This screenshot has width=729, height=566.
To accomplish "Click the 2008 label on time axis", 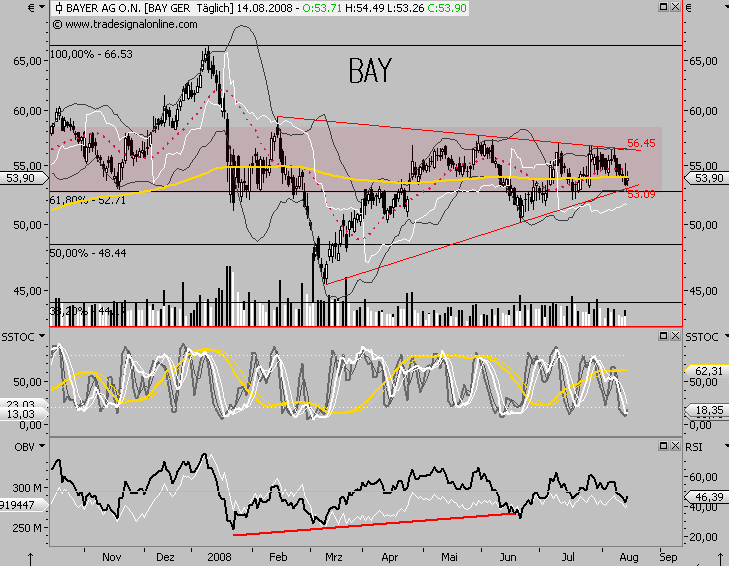I will (x=219, y=557).
